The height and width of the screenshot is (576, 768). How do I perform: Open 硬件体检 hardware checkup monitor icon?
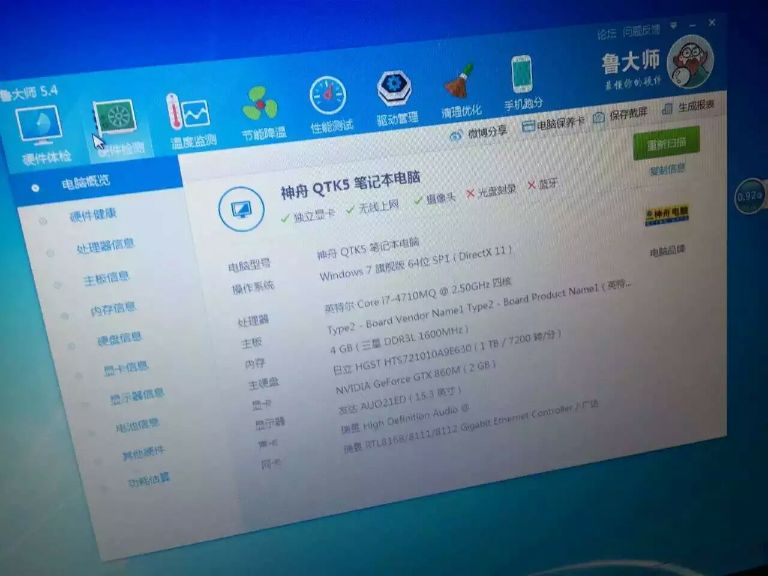[39, 125]
